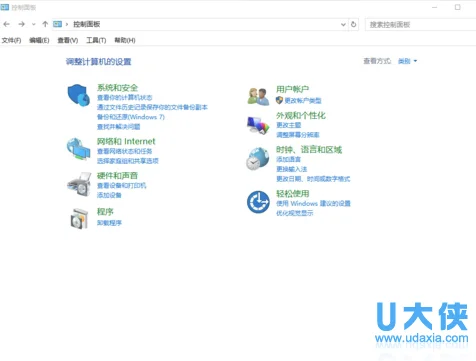The image size is (476, 361).
Task: Maximize the Control Panel window
Action: (x=458, y=7)
